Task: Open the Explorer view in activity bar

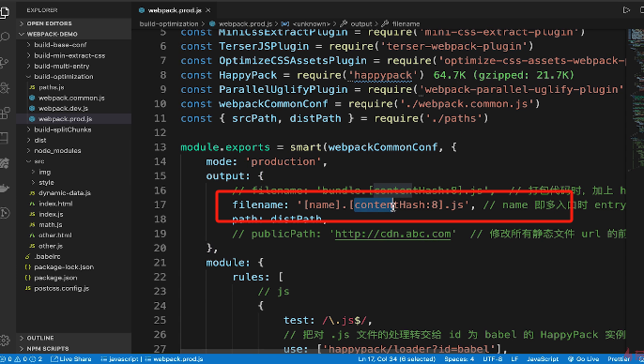Action: point(4,12)
